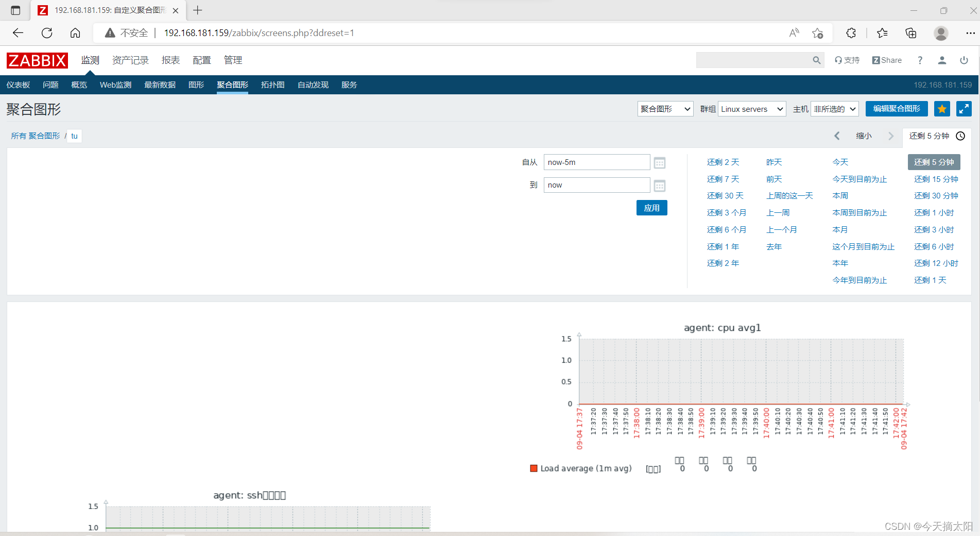Open browser profile avatar
The width and height of the screenshot is (980, 536).
(x=941, y=33)
